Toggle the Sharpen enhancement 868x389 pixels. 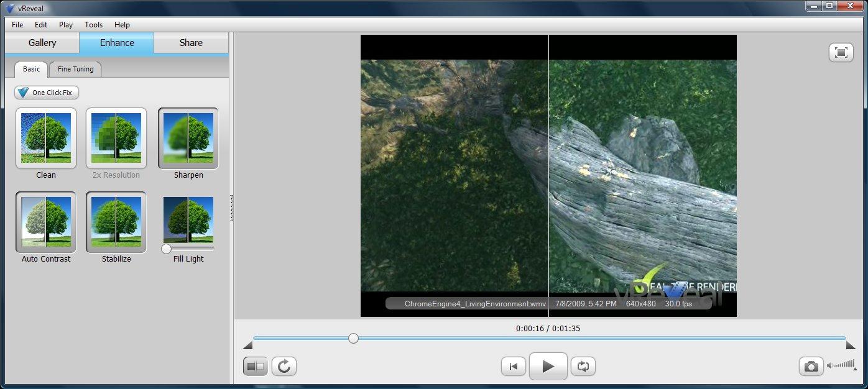point(188,138)
